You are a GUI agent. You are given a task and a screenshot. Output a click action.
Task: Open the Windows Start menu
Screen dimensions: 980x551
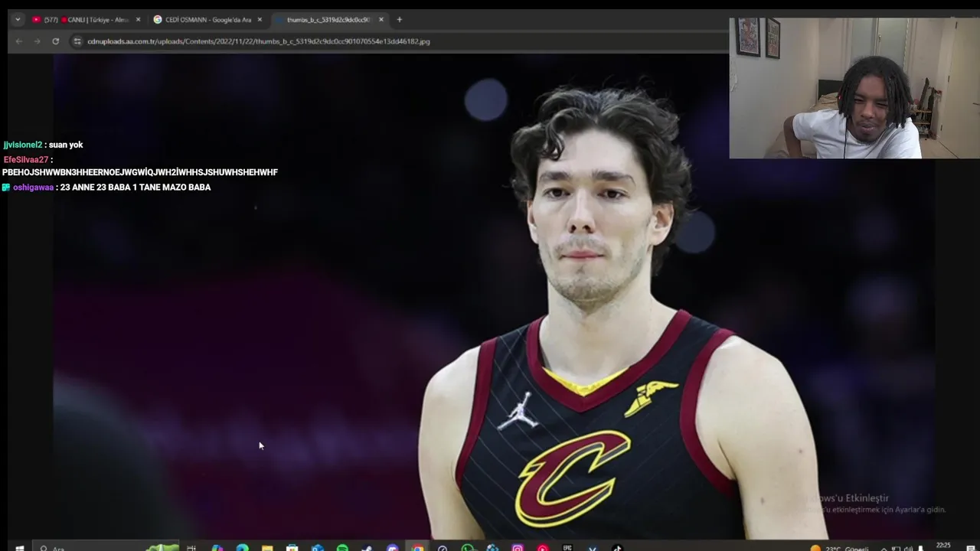point(19,548)
